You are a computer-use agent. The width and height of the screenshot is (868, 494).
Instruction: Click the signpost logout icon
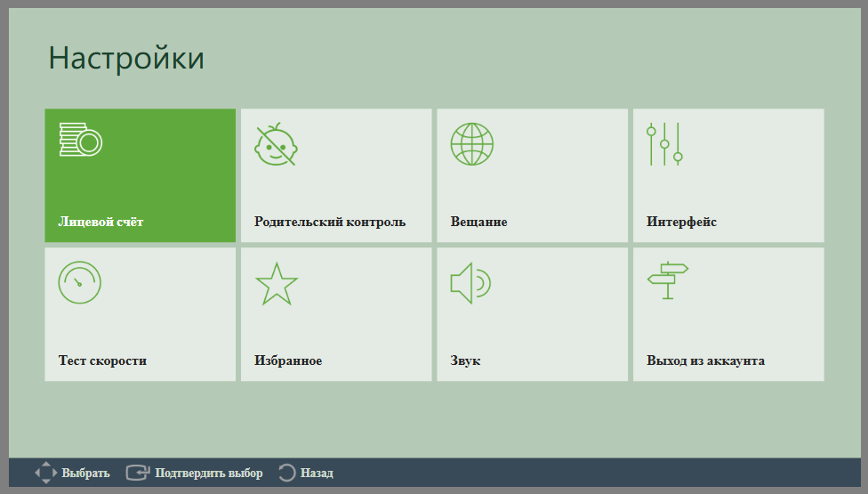tap(668, 280)
